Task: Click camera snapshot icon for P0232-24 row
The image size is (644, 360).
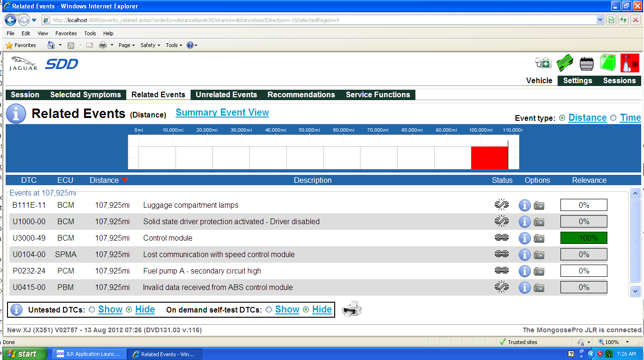Action: tap(539, 271)
